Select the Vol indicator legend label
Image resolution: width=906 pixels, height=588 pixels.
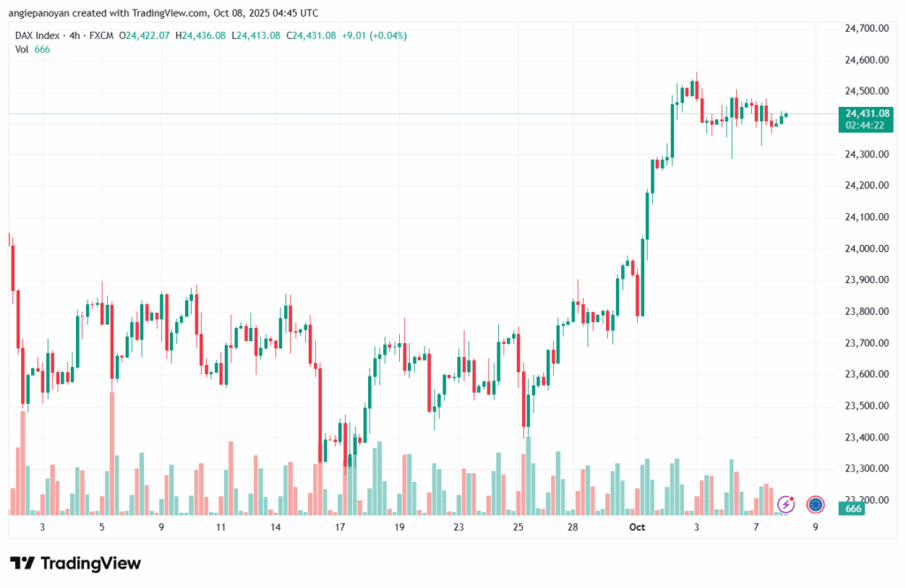[x=22, y=50]
